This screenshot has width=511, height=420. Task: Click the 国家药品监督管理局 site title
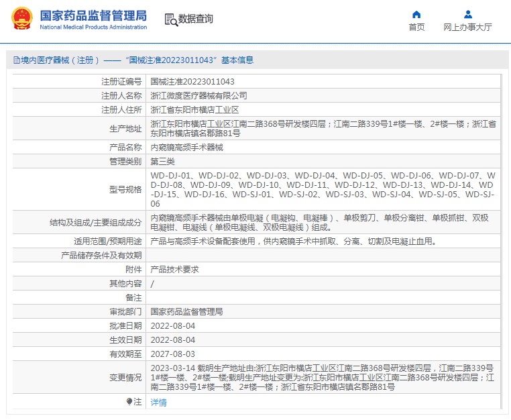[93, 15]
